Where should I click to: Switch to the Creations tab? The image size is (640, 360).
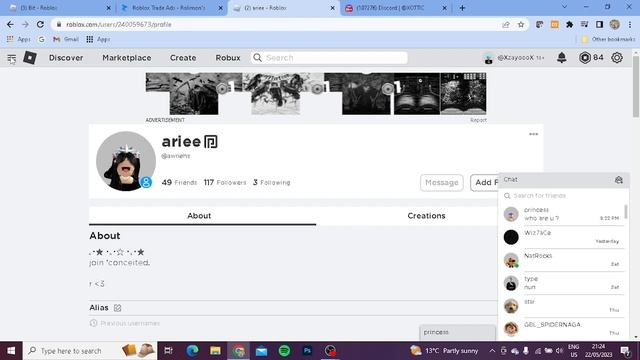[x=426, y=216]
